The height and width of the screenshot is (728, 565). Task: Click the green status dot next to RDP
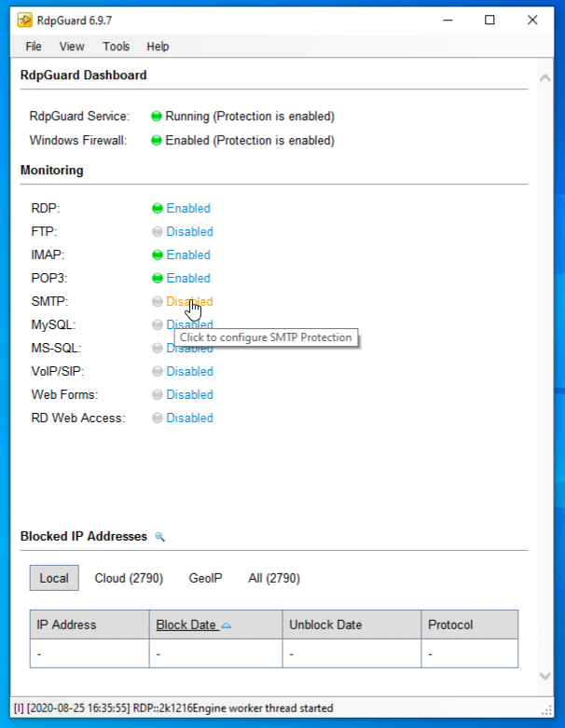pos(157,209)
